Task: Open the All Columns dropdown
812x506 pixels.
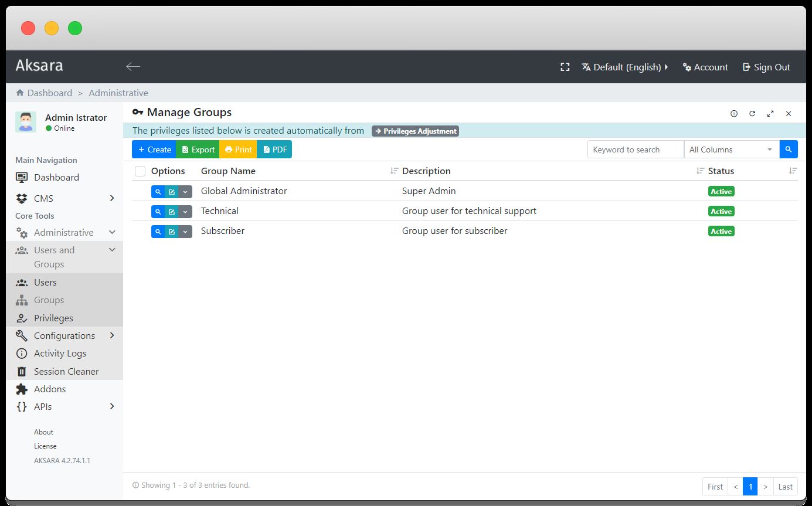Action: (731, 150)
